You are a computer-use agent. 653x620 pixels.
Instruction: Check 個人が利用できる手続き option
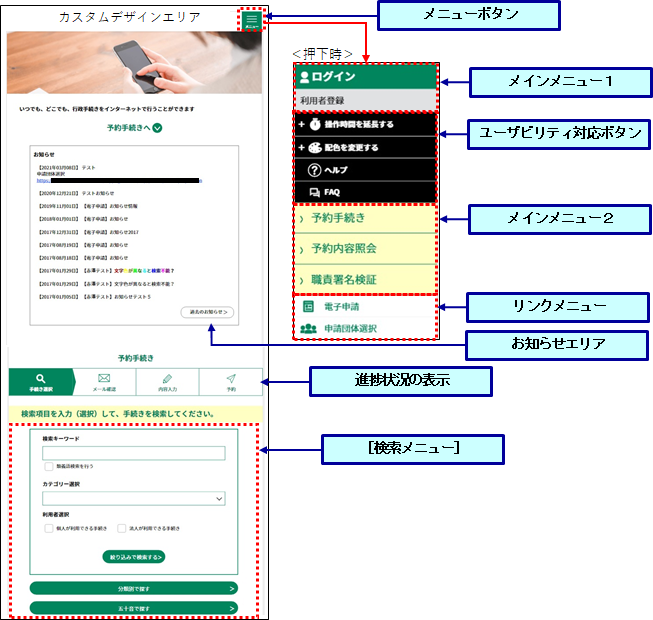(x=48, y=527)
